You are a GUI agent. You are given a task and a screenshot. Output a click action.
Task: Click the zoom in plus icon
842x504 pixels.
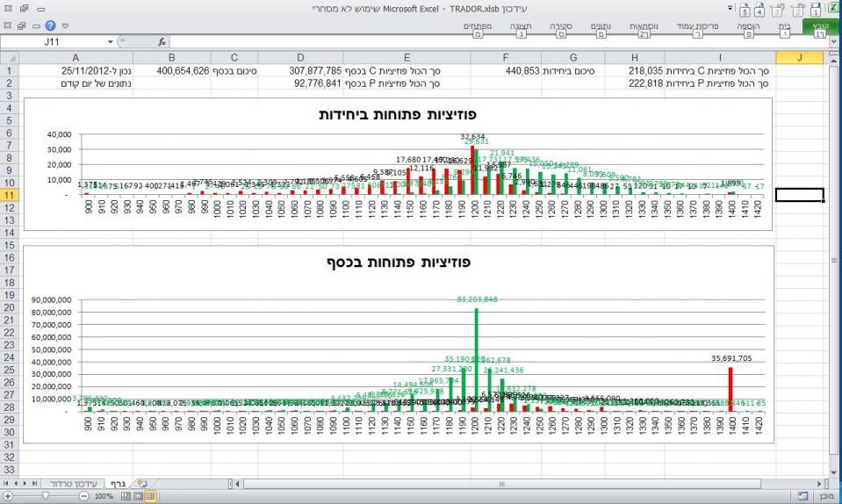click(7, 497)
